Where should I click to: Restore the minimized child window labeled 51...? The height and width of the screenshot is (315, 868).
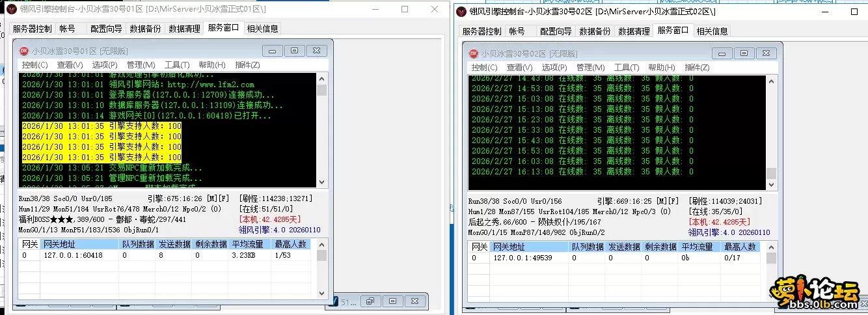point(371,301)
